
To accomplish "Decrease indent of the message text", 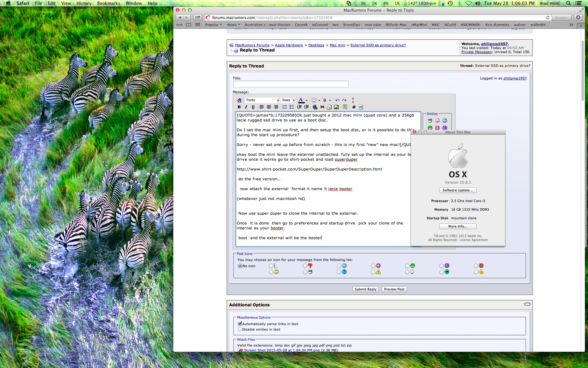I will click(299, 107).
